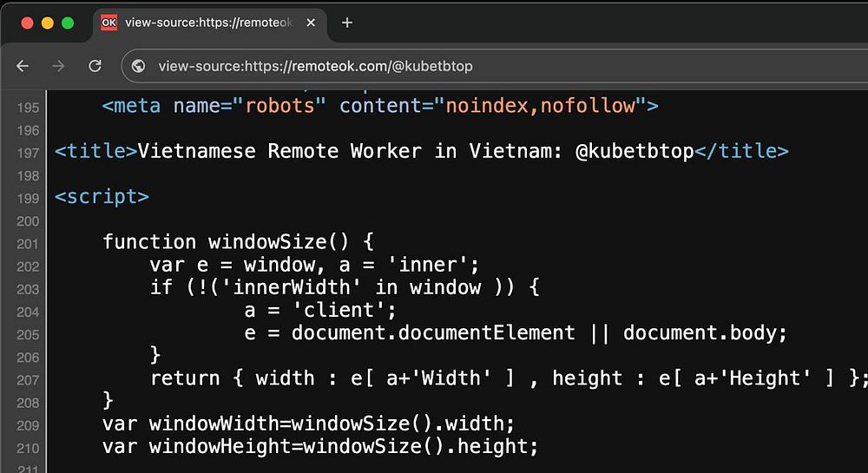Click the globe site info icon
The width and height of the screenshot is (868, 473).
click(138, 66)
